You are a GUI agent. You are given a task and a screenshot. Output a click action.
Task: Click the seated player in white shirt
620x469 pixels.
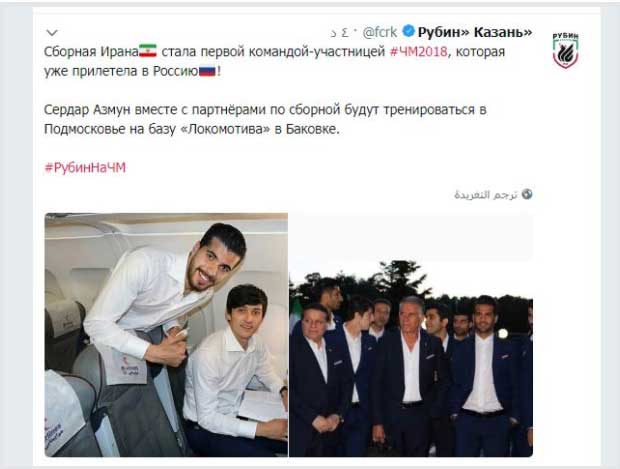[235, 368]
